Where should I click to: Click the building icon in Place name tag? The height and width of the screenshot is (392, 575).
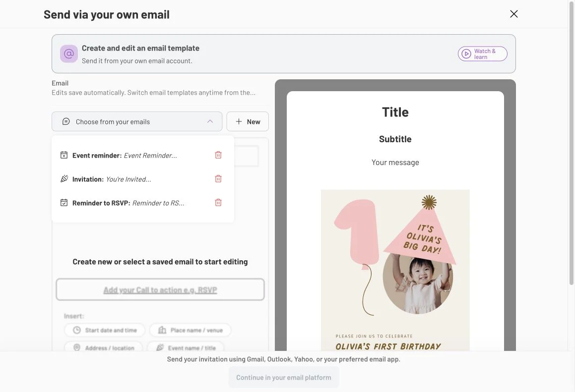click(x=162, y=330)
